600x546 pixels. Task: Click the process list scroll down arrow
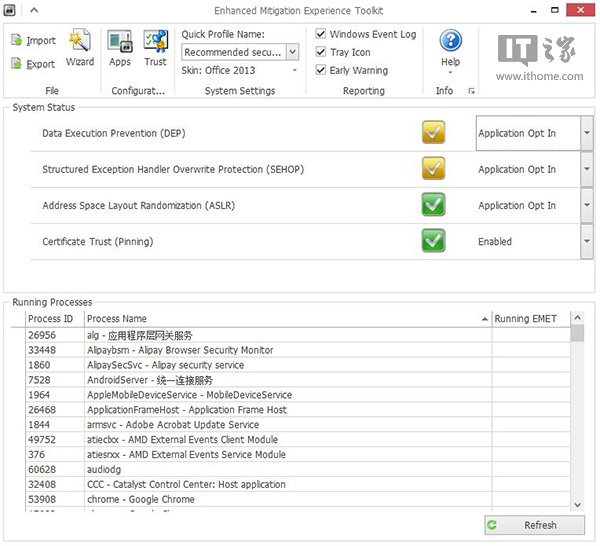tap(577, 505)
